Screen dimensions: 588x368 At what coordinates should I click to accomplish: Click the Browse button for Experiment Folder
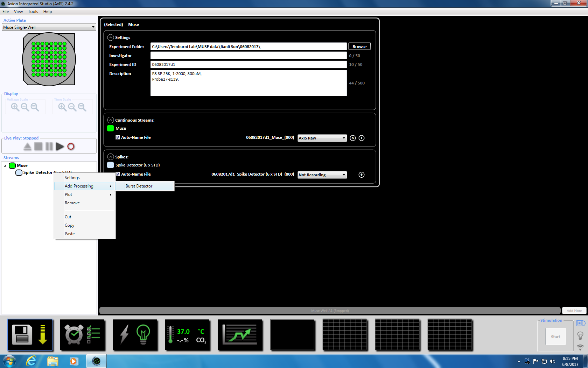pyautogui.click(x=359, y=47)
